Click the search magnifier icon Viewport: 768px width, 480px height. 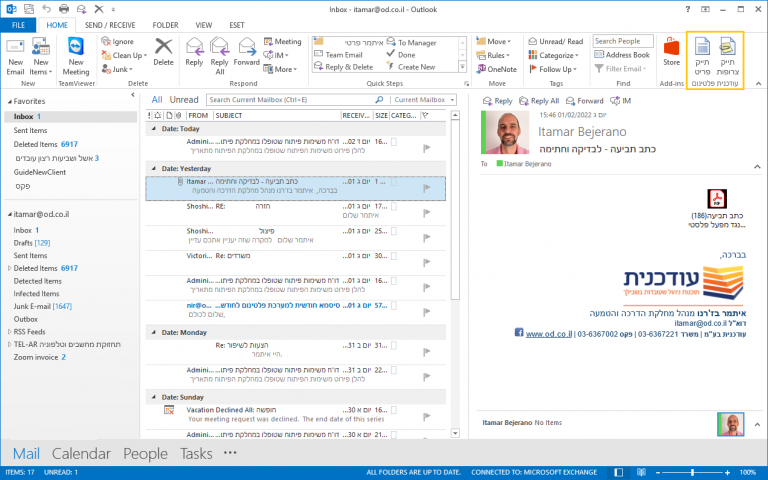pyautogui.click(x=379, y=99)
